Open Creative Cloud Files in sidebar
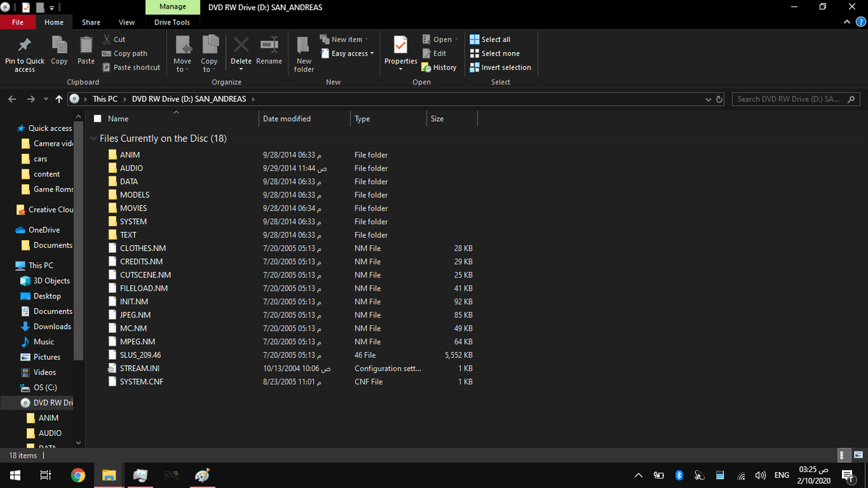 [x=45, y=210]
